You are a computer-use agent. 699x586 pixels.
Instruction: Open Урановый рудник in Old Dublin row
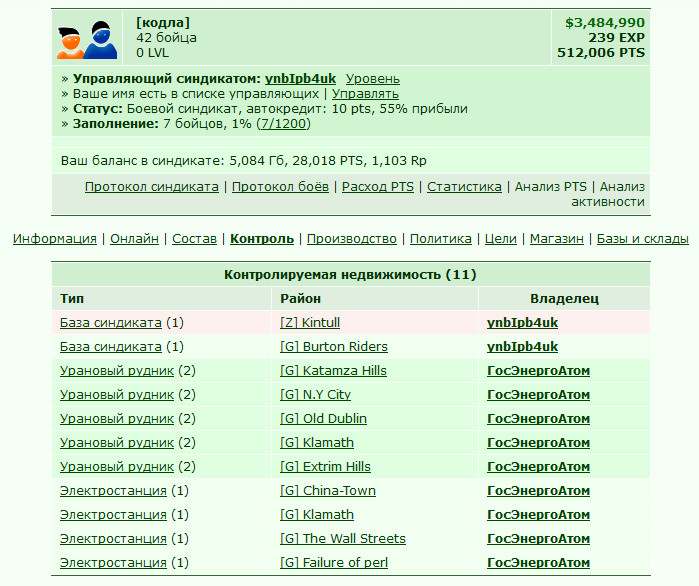click(x=117, y=419)
